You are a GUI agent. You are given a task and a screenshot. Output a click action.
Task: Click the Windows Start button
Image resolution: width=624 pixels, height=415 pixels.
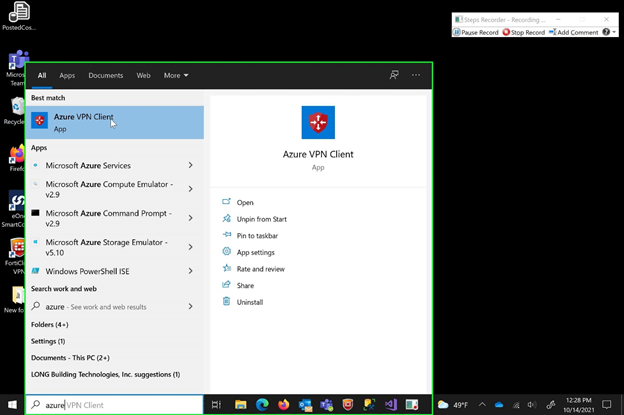coord(12,405)
